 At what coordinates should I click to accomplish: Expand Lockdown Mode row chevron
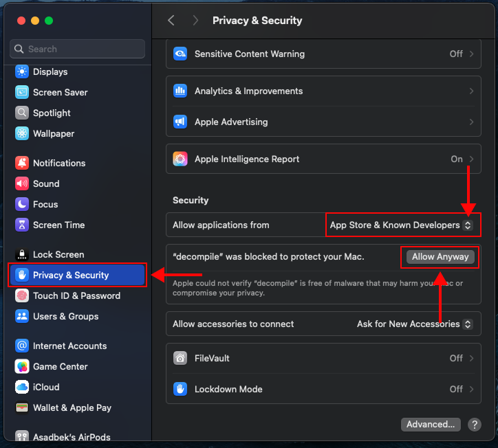tap(471, 389)
